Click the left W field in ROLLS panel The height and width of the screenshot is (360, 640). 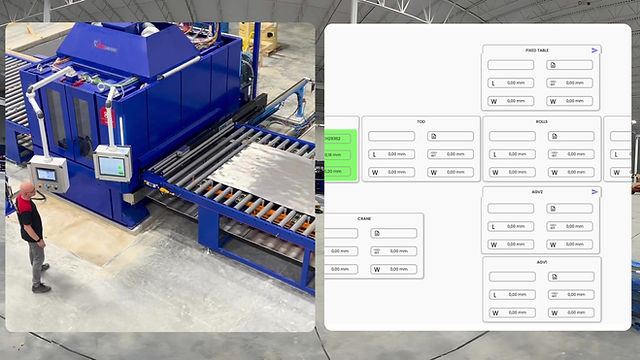coord(512,172)
